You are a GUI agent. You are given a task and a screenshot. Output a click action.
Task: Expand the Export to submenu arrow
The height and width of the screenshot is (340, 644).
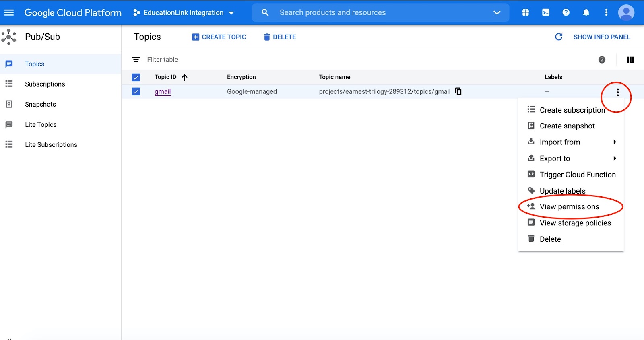pyautogui.click(x=615, y=158)
